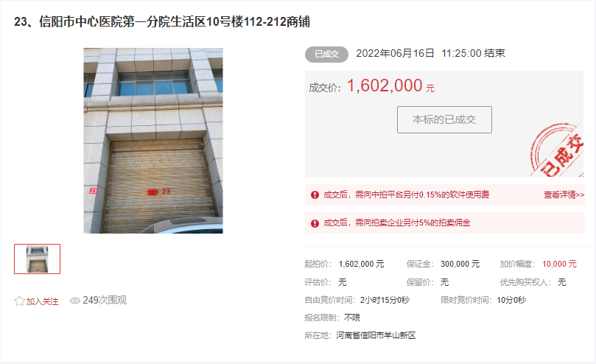Click the software usage fee notice text
Screen dimensions: 596x364
tap(407, 195)
